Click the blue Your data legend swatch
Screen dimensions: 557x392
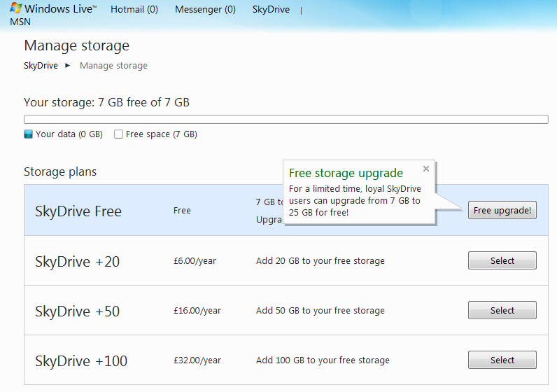pyautogui.click(x=29, y=134)
